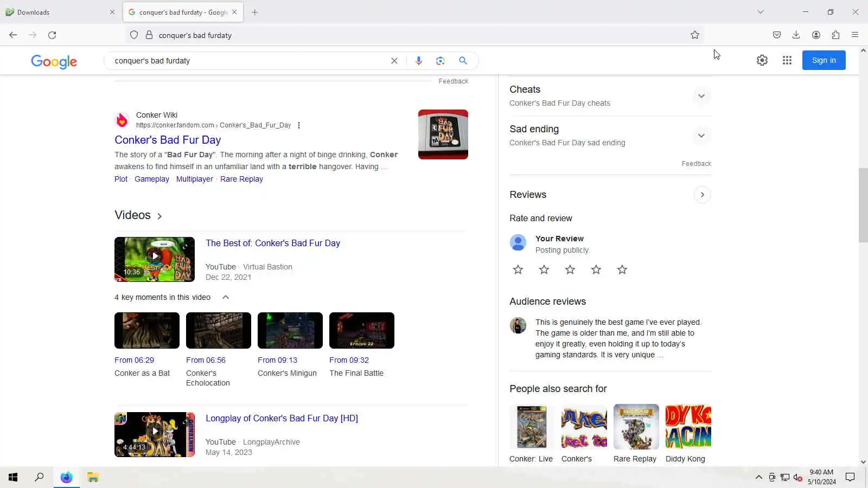The width and height of the screenshot is (868, 488).
Task: Click the Google search input field
Action: pyautogui.click(x=250, y=61)
